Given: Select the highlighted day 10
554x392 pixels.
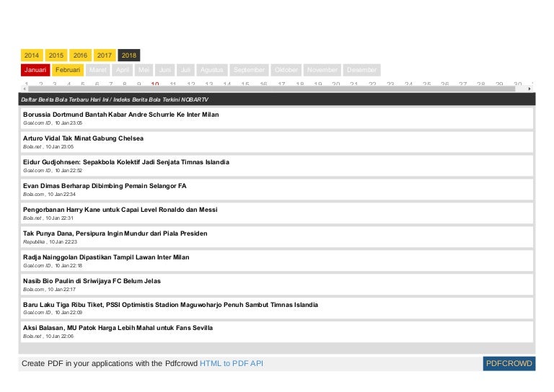Looking at the screenshot, I should pyautogui.click(x=155, y=84).
